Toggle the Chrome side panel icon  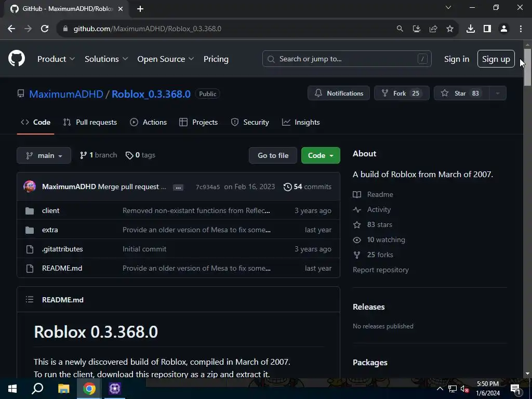click(x=487, y=29)
